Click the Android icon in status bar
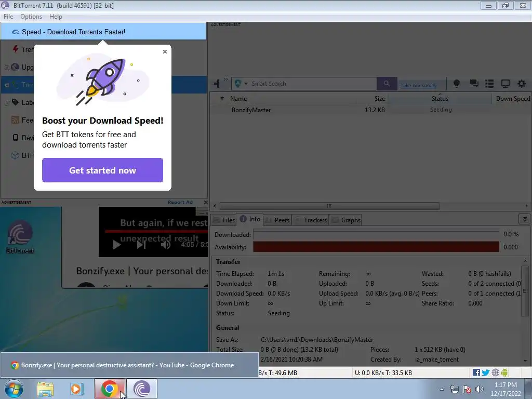 pos(504,373)
